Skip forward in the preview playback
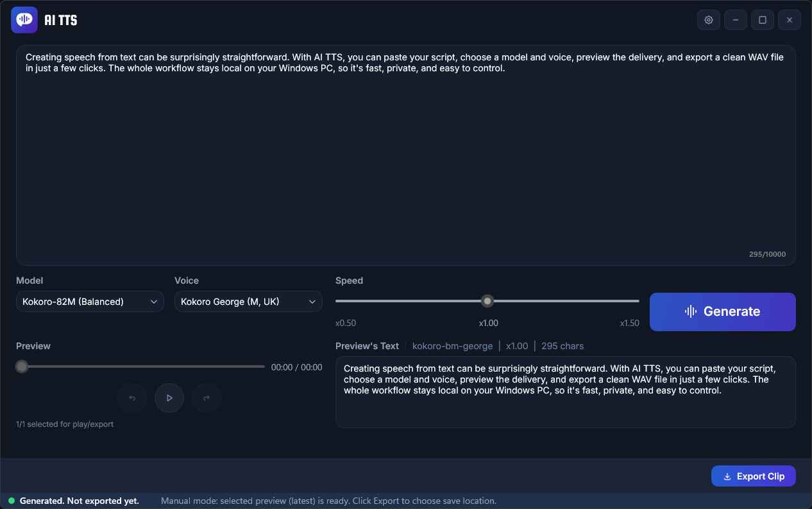The height and width of the screenshot is (509, 812). (207, 398)
